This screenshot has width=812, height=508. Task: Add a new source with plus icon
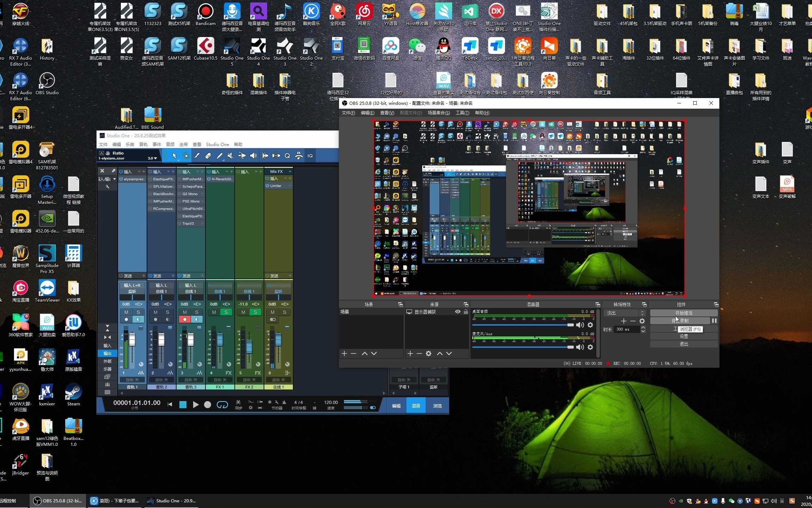click(x=410, y=353)
